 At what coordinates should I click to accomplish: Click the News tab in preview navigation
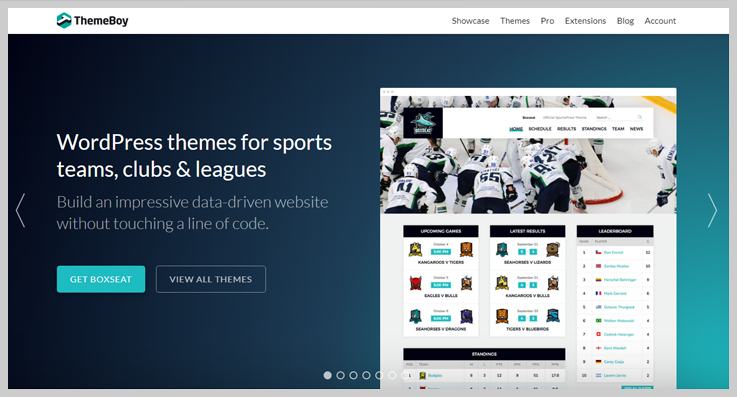(636, 129)
